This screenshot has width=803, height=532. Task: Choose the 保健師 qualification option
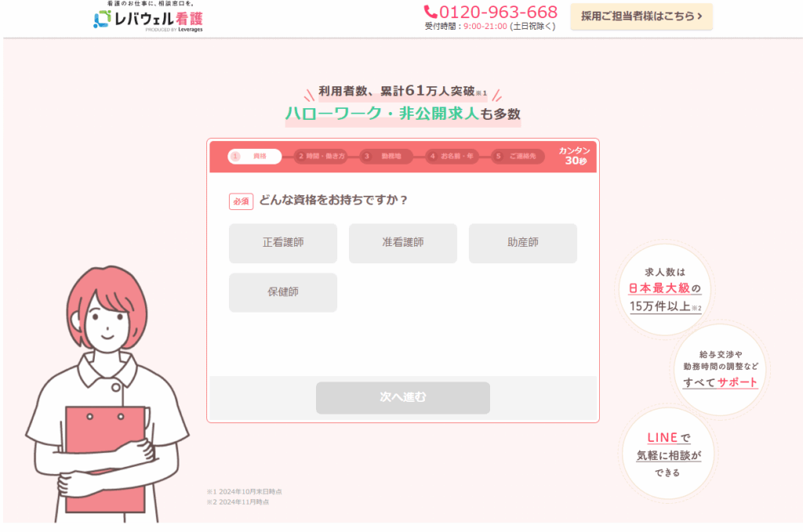(x=282, y=292)
